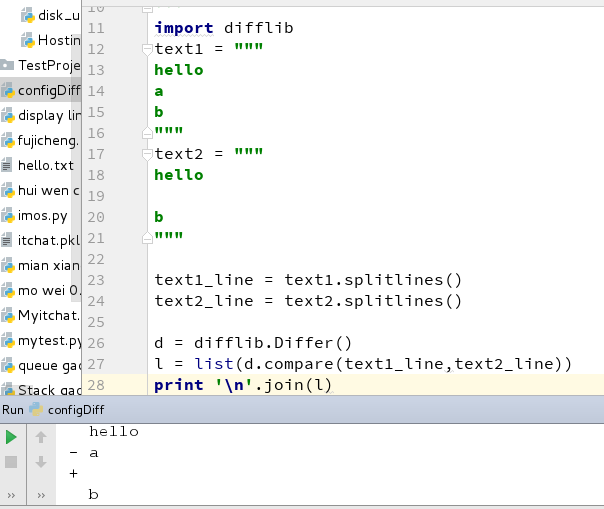604x509 pixels.
Task: Click the down arrow in Run panel
Action: (41, 462)
